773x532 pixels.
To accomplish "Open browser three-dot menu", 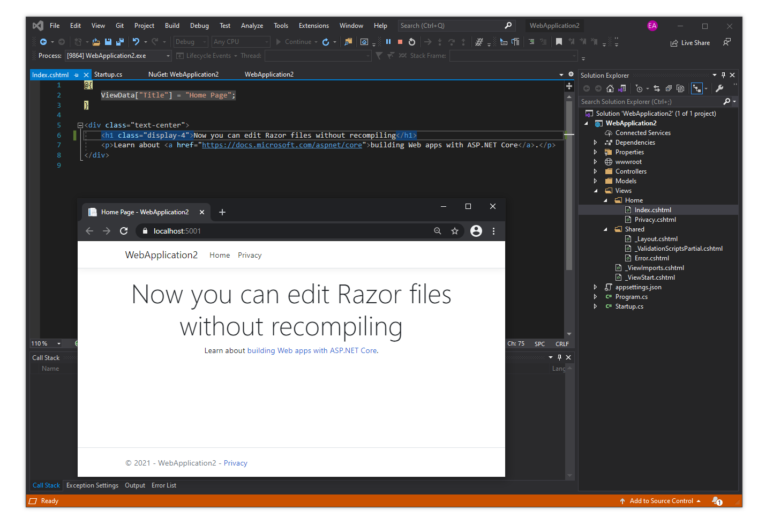I will click(493, 231).
